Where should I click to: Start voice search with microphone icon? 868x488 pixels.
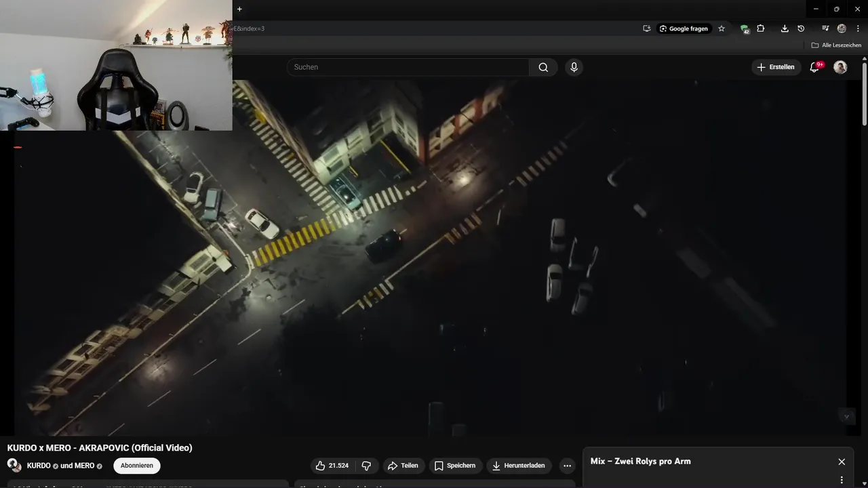tap(574, 67)
